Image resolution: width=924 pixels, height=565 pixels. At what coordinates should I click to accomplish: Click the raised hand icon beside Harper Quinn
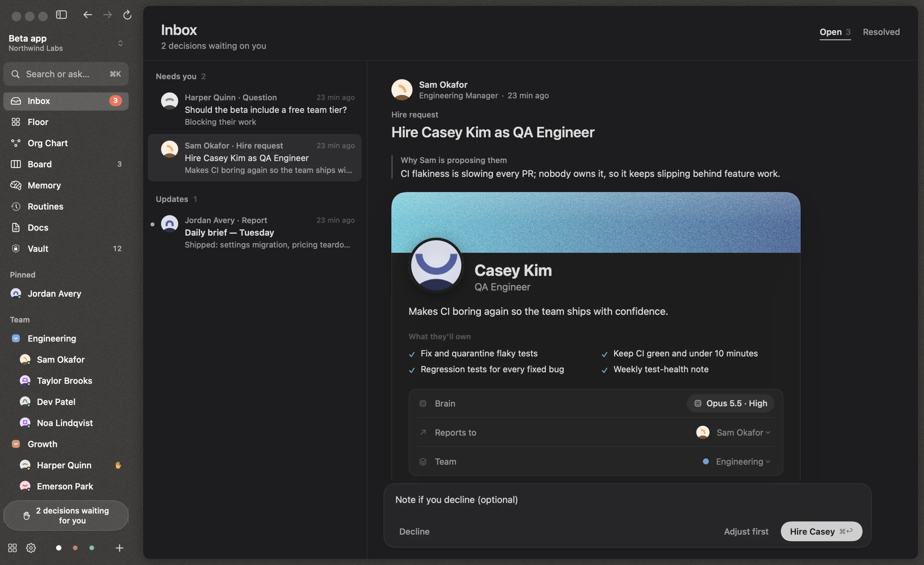[x=118, y=465]
